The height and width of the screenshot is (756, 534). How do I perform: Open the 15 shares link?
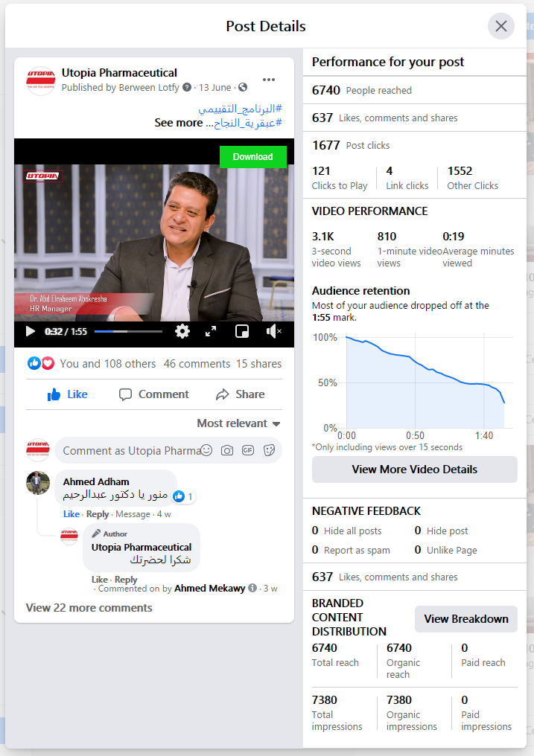click(x=258, y=364)
